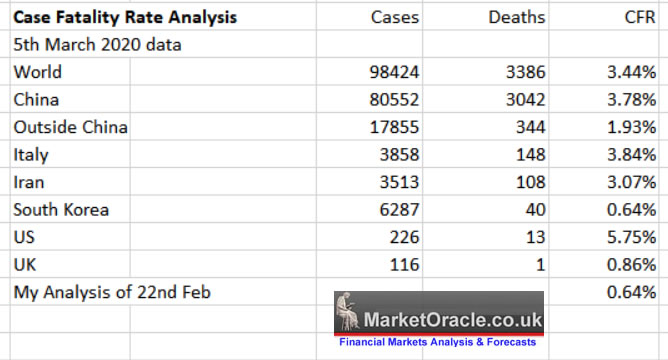The image size is (668, 360).
Task: Click the '5th March 2020 data' cell
Action: pyautogui.click(x=163, y=44)
